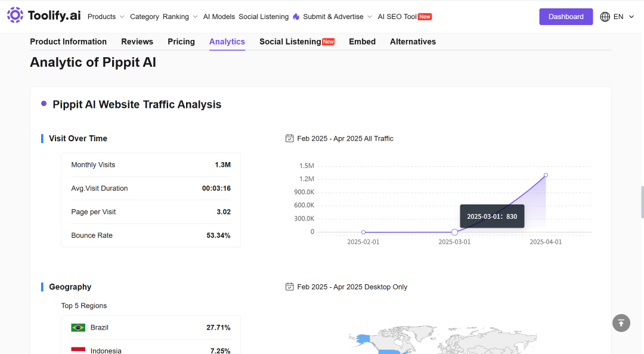This screenshot has height=354, width=644.
Task: Switch to the Alternatives tab
Action: click(413, 42)
